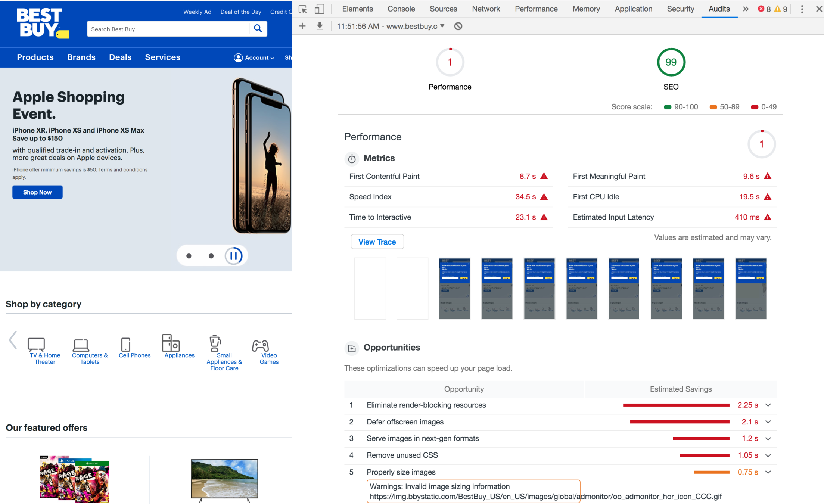Open the Products menu

point(35,57)
